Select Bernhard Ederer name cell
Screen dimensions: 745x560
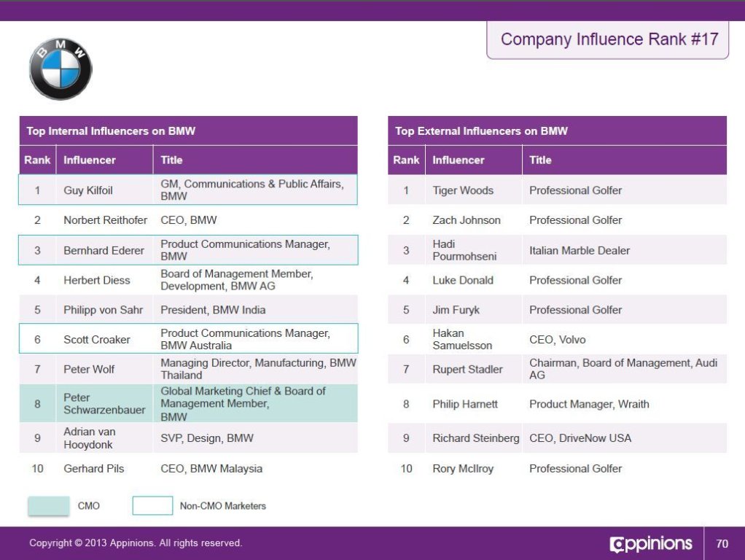coord(104,251)
